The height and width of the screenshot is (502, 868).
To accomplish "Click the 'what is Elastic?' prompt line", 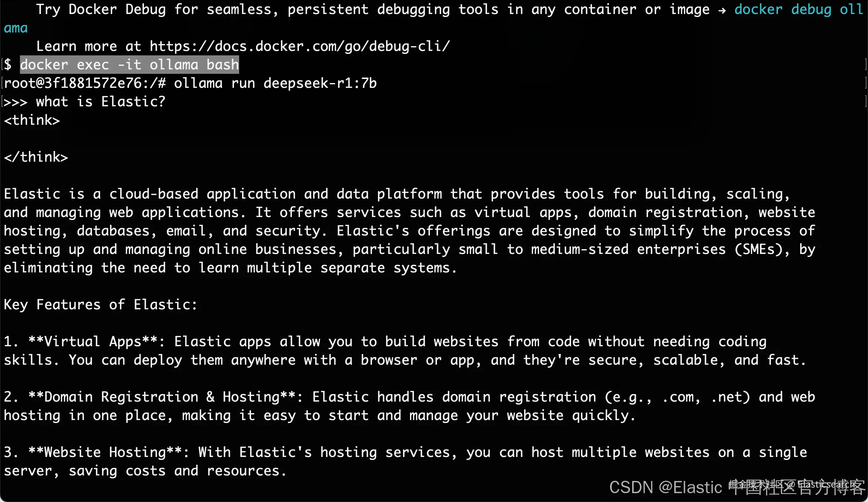I will 101,102.
